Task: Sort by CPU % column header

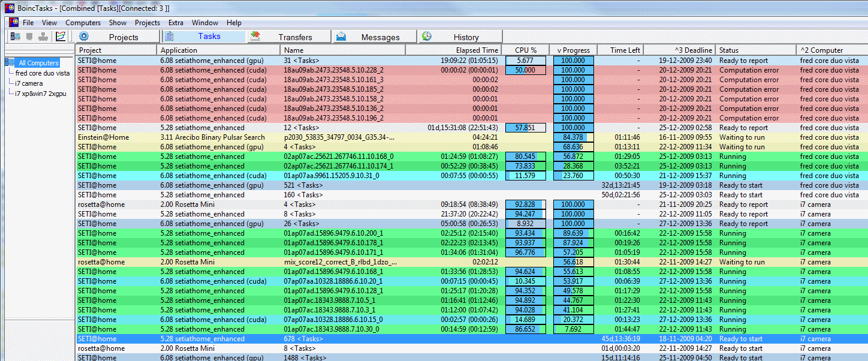Action: point(526,50)
